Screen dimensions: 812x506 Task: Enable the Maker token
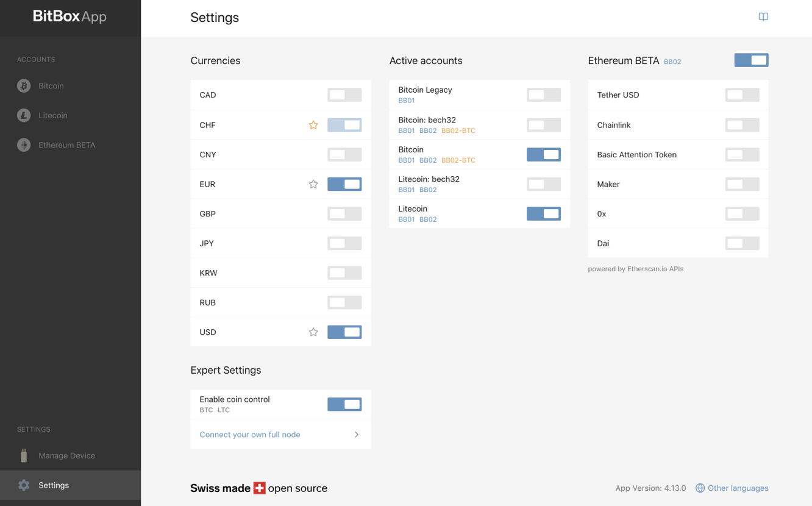point(743,184)
